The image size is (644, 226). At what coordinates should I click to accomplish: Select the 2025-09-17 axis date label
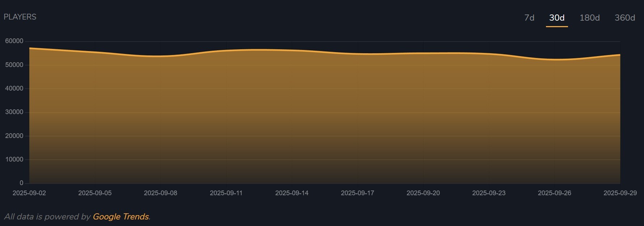click(x=357, y=193)
